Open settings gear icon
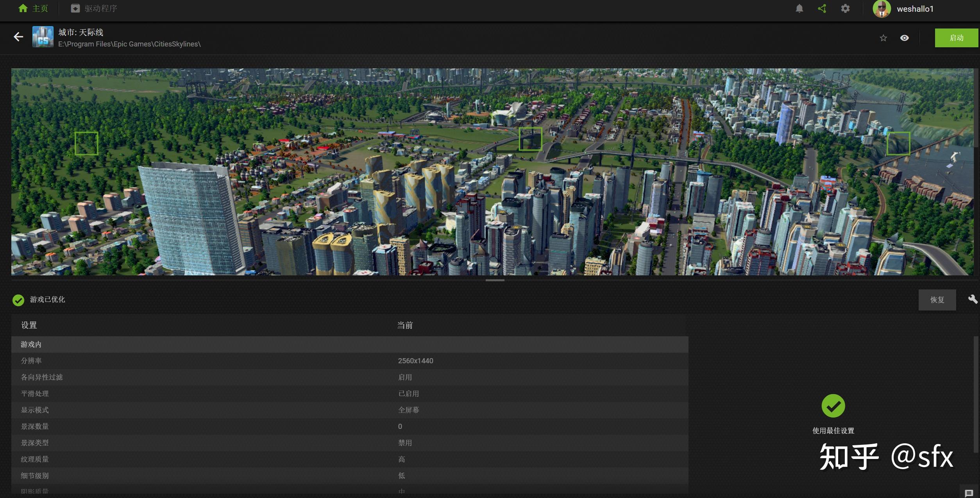Viewport: 980px width, 498px height. tap(845, 9)
